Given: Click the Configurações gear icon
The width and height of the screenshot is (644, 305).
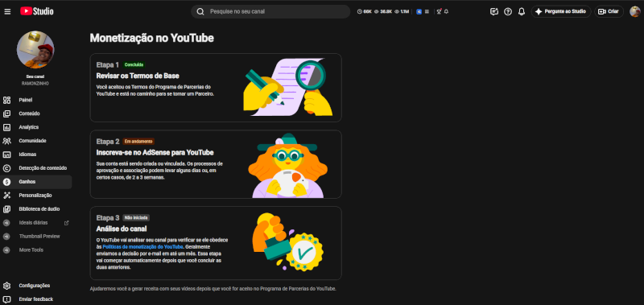Looking at the screenshot, I should tap(6, 286).
